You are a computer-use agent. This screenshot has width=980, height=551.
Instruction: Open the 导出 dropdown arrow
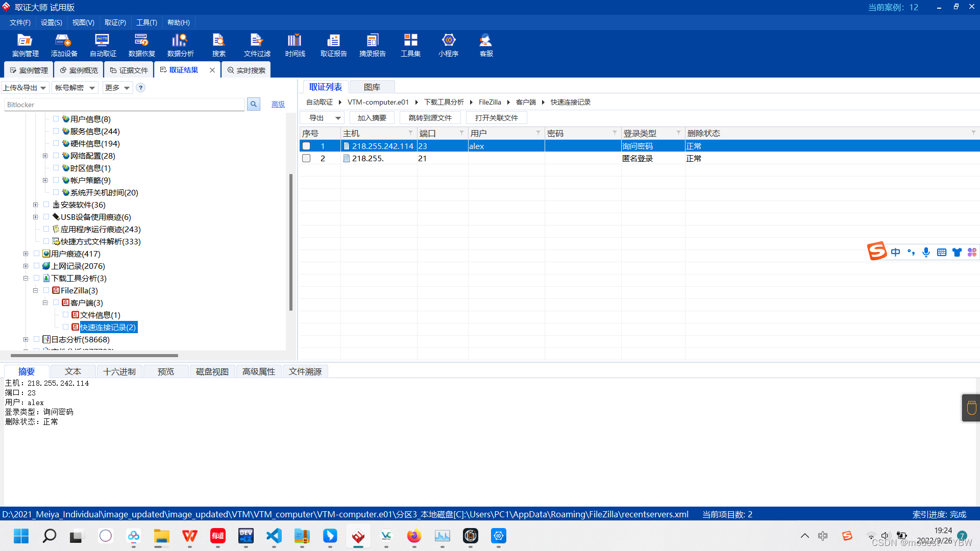click(x=338, y=118)
